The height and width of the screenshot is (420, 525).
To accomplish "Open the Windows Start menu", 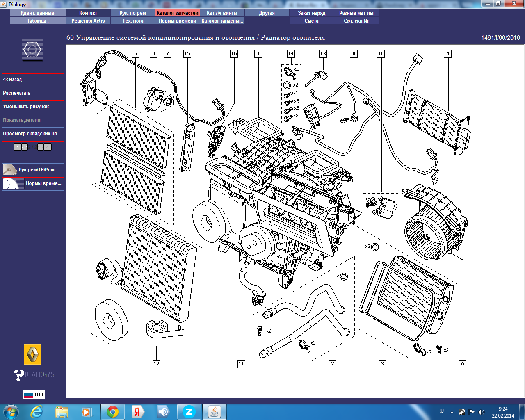I will click(11, 412).
